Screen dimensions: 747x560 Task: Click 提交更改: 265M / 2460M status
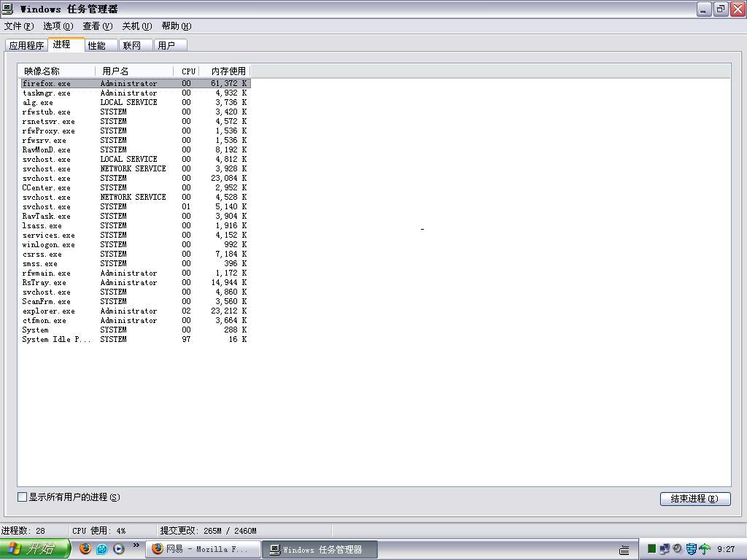(x=208, y=531)
